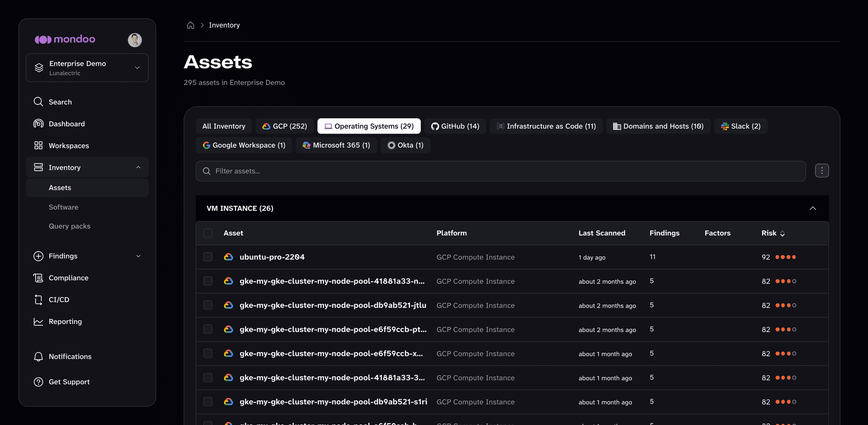Open the Enterprise Demo space dropdown

click(x=87, y=68)
